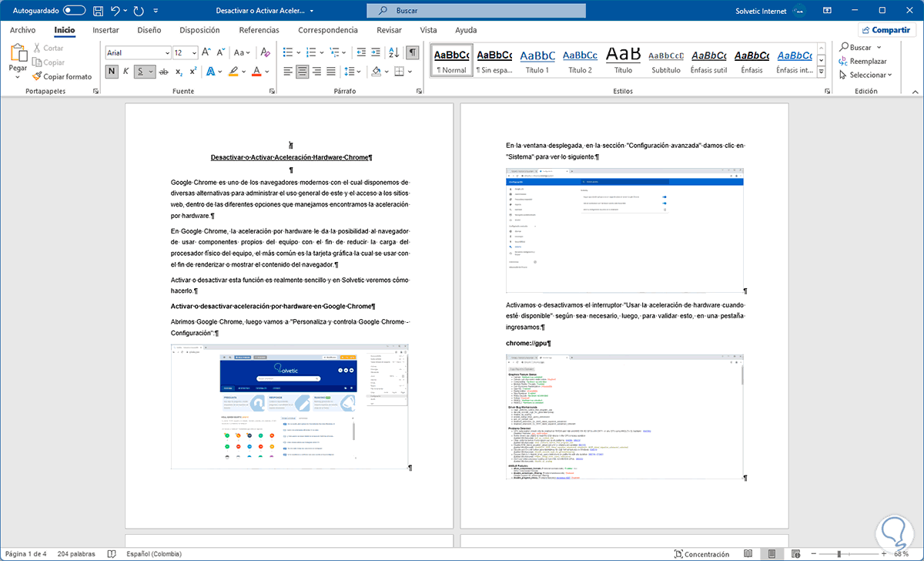
Task: Switch to read mode view in status bar
Action: tap(748, 554)
